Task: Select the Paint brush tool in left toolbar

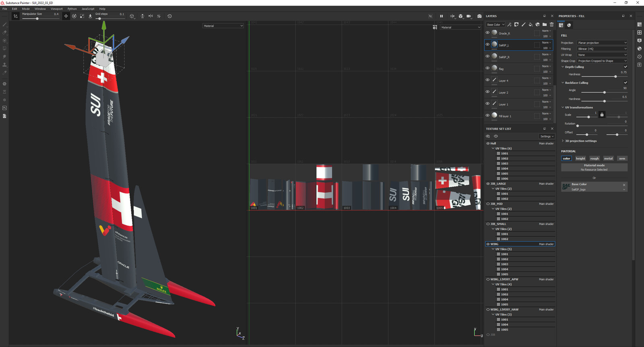Action: pos(4,25)
